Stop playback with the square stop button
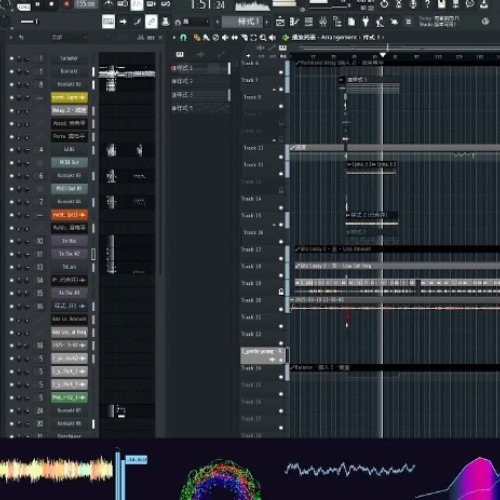Screen dimensions: 500x500 coord(52,4)
